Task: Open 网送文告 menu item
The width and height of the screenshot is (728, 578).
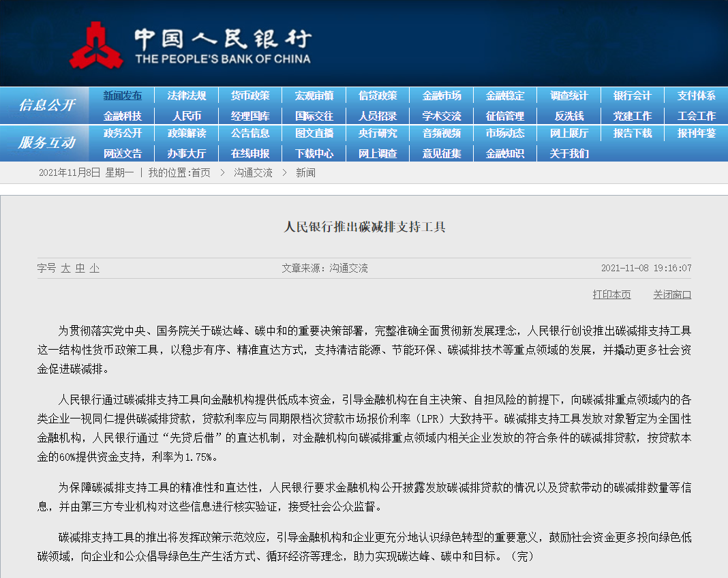Action: point(123,153)
